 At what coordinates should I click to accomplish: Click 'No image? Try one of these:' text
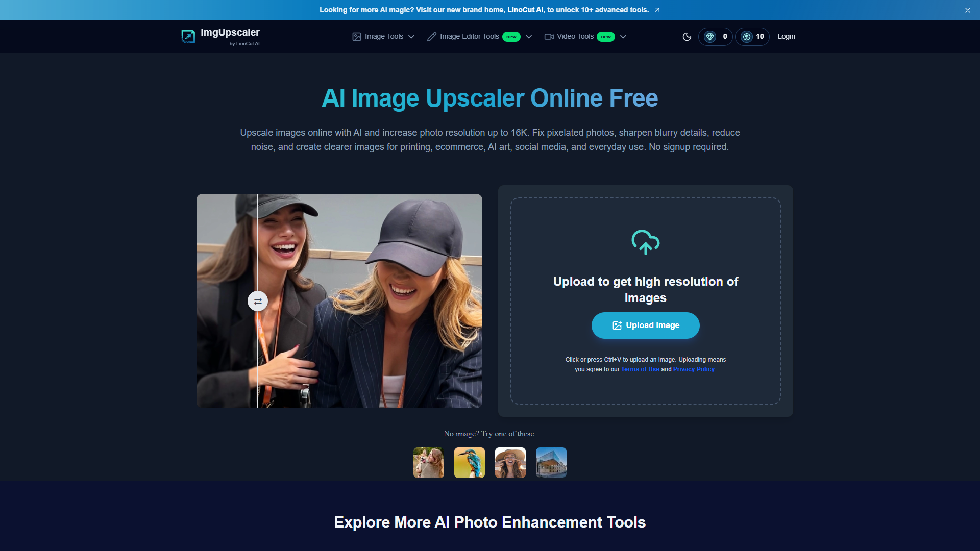pos(490,434)
